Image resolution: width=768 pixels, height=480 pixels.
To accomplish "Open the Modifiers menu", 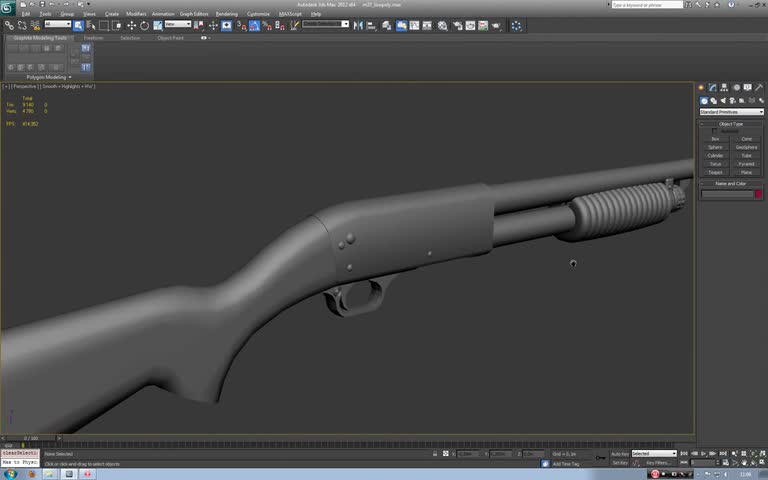I will (136, 14).
